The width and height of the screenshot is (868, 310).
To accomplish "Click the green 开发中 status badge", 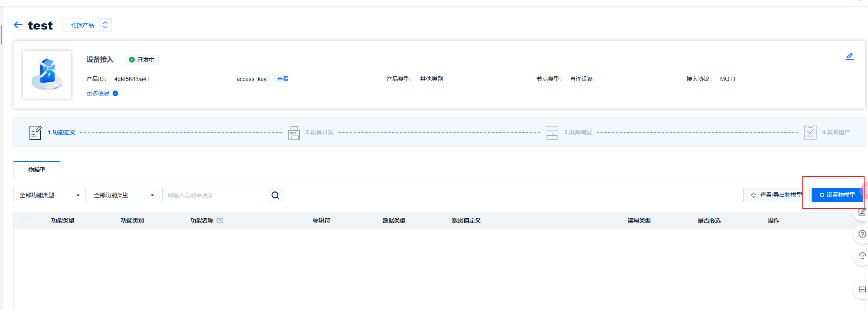I will [x=142, y=60].
